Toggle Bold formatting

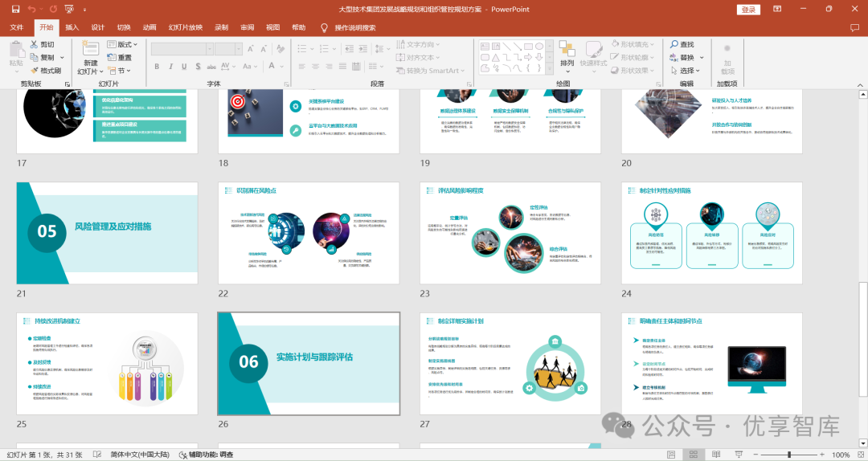point(158,67)
